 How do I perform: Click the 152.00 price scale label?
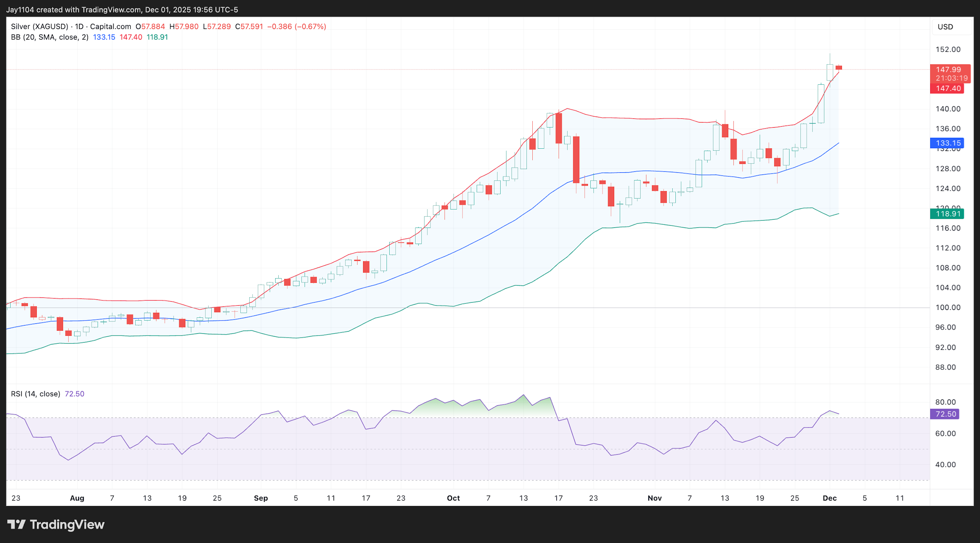point(948,49)
